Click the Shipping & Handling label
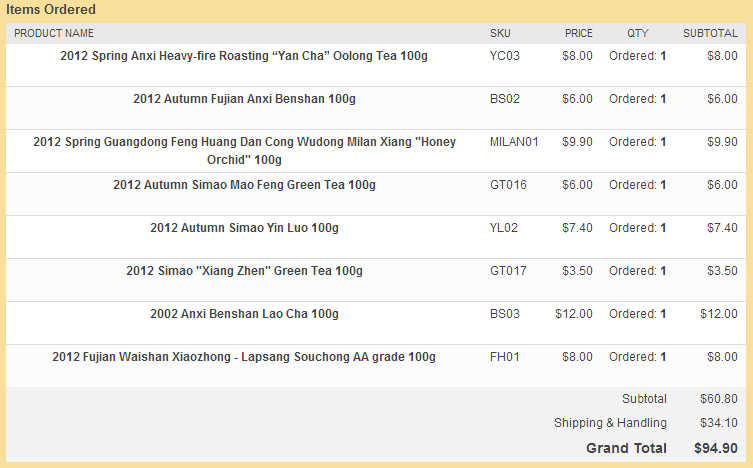Image resolution: width=753 pixels, height=468 pixels. [610, 423]
